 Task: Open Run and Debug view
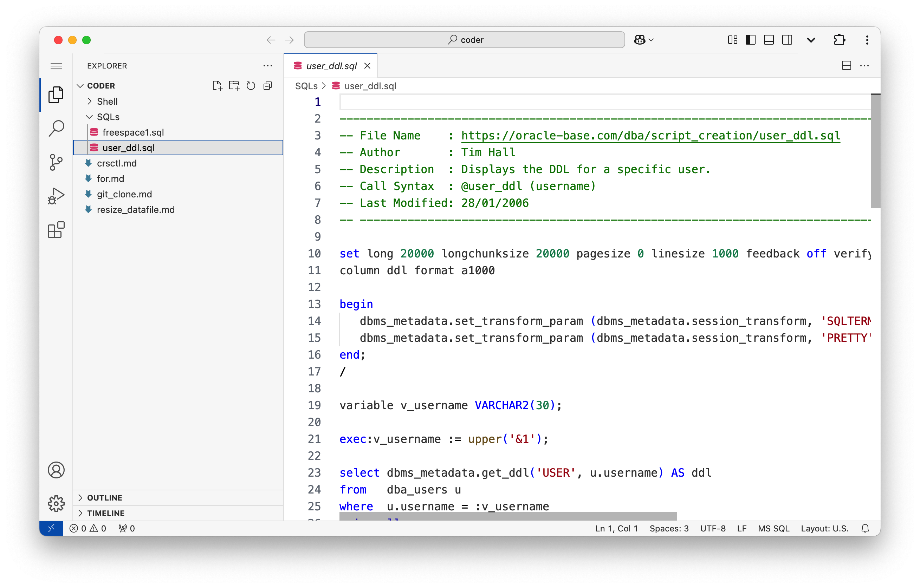tap(56, 196)
